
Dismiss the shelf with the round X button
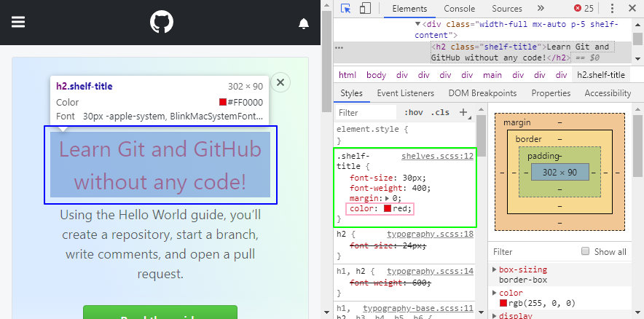pyautogui.click(x=280, y=82)
